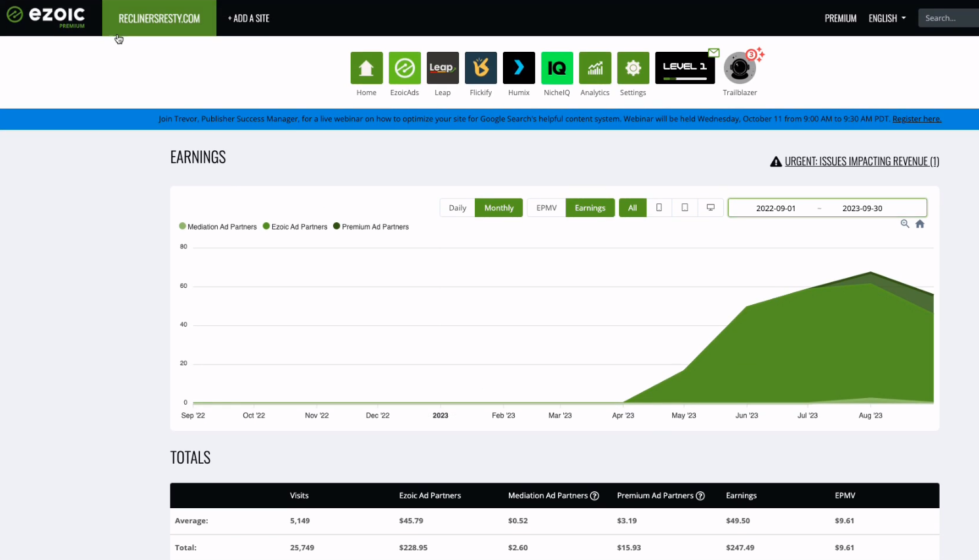Click the Ezoic logo
This screenshot has height=560, width=979.
point(46,16)
